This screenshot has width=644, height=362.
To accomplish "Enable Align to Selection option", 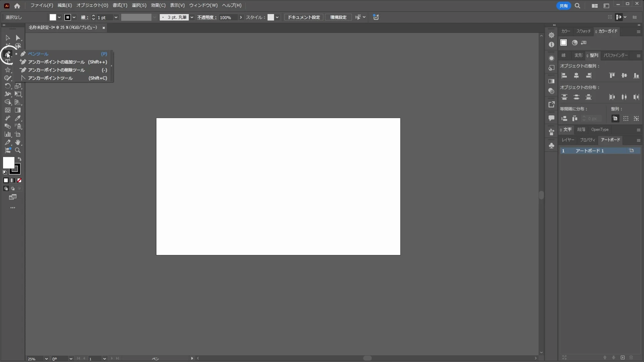I will (x=626, y=119).
